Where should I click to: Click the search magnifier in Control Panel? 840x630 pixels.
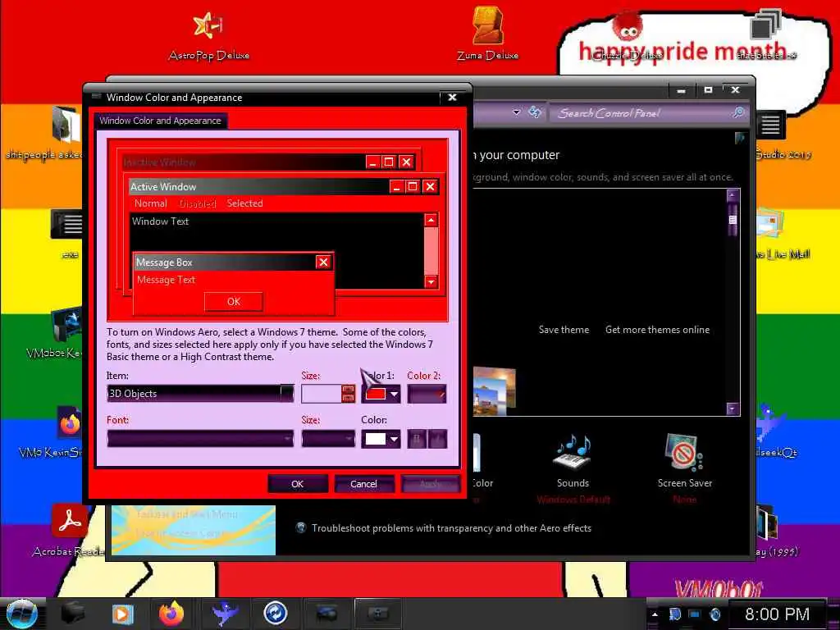click(x=738, y=112)
